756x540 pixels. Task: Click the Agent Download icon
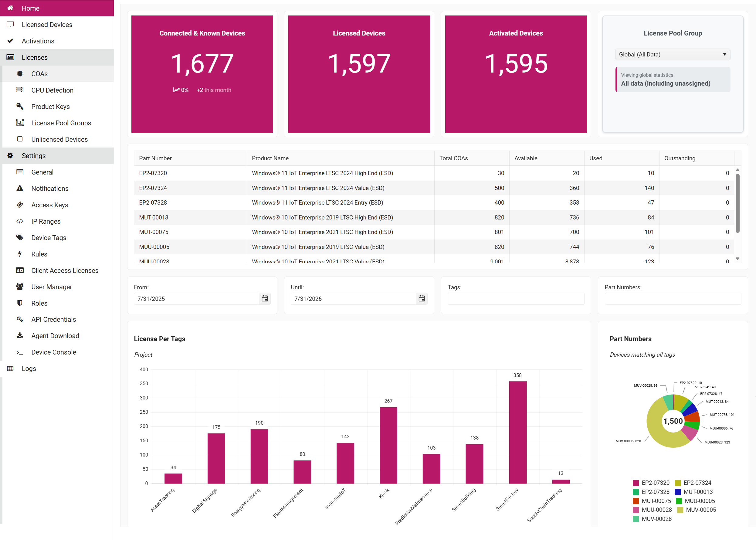tap(20, 335)
